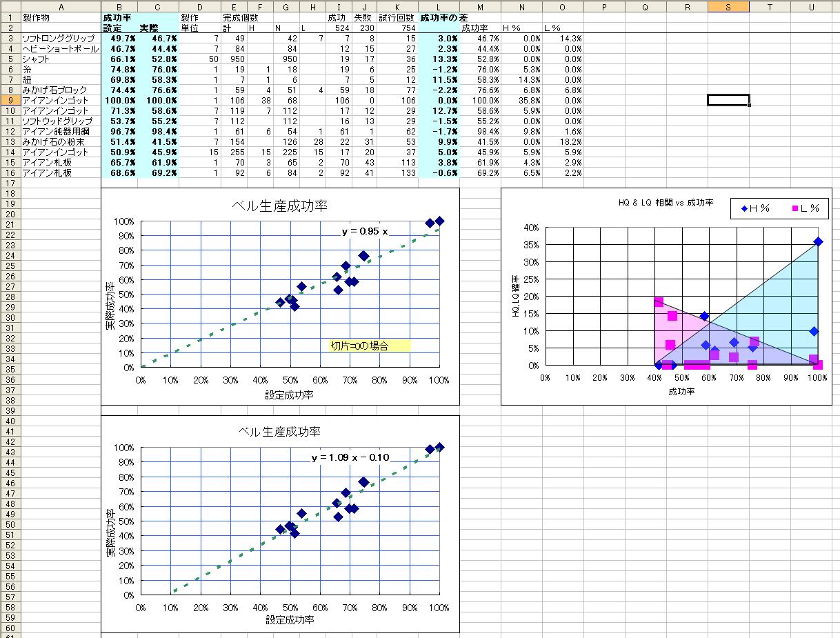Select the column S header
This screenshot has height=638, width=840.
pyautogui.click(x=728, y=6)
